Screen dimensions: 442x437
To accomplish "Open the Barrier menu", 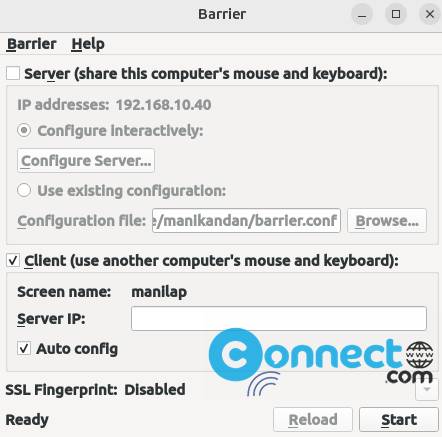I will pos(32,44).
